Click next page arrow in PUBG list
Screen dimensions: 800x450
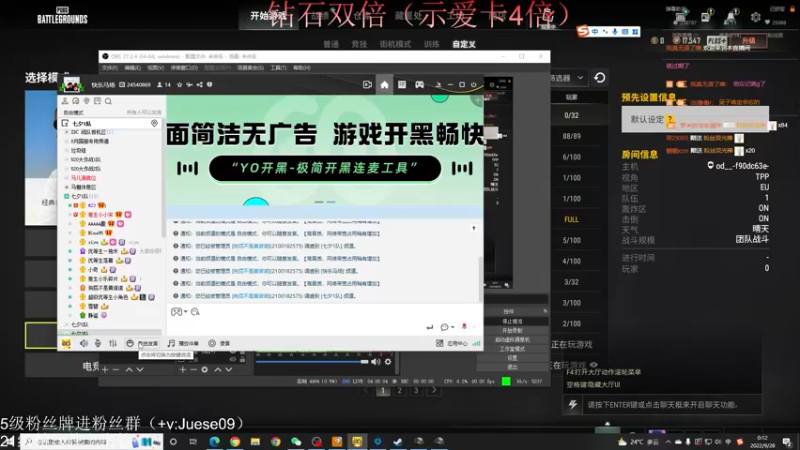tap(434, 390)
